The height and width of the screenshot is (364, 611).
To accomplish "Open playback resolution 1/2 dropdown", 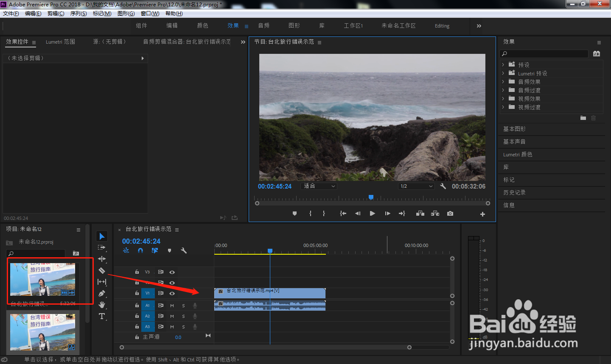I will tap(416, 186).
